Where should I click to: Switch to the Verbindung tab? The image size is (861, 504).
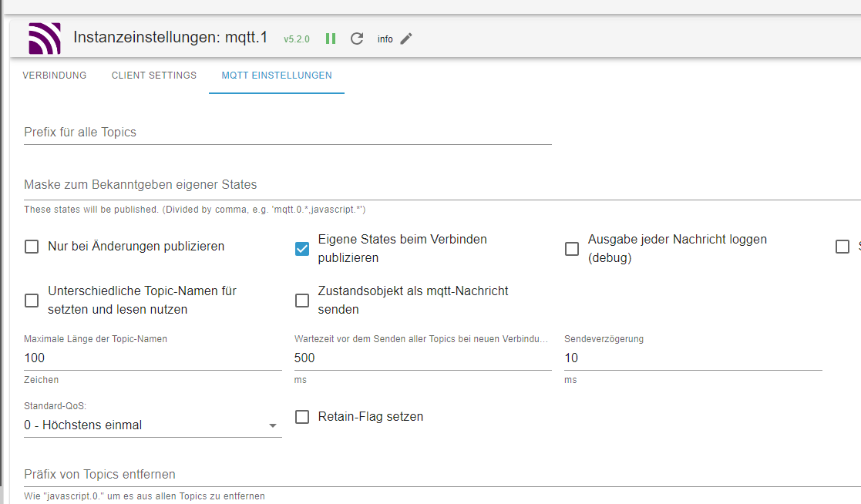pyautogui.click(x=55, y=76)
